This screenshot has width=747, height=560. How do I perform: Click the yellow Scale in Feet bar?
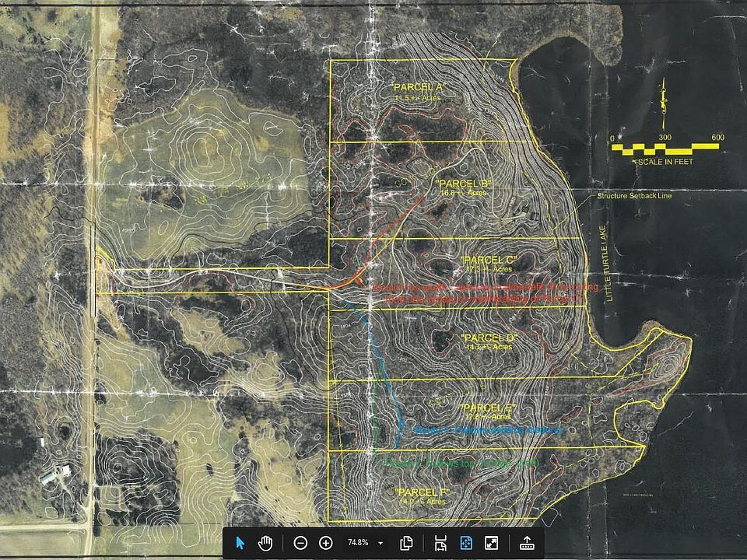coord(665,148)
